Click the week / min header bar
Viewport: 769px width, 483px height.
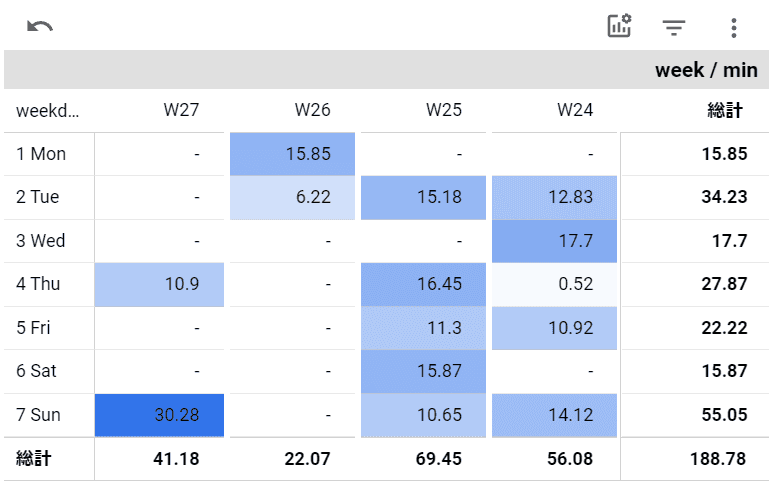[385, 70]
